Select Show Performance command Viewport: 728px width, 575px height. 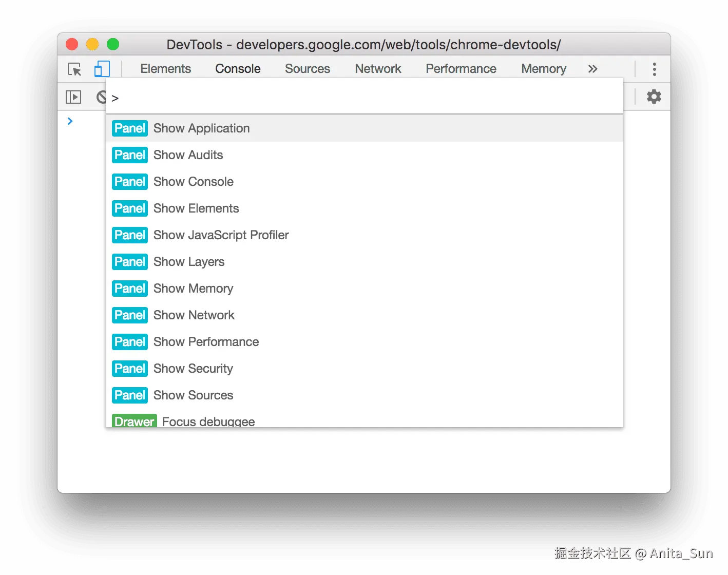tap(365, 342)
